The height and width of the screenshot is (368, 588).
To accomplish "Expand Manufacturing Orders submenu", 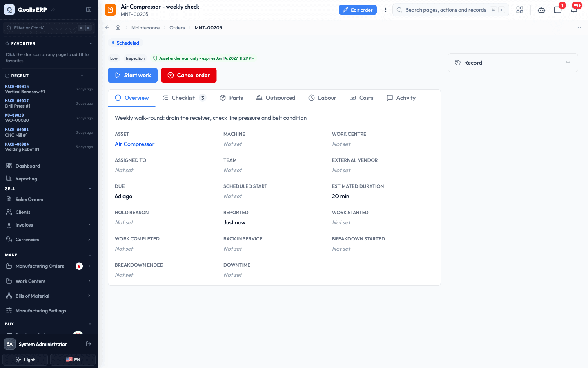I will [89, 266].
